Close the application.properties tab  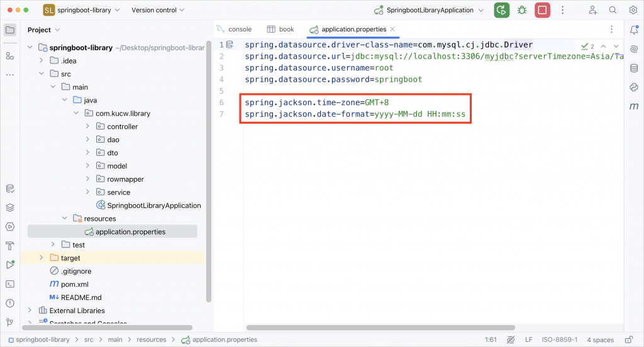point(392,29)
